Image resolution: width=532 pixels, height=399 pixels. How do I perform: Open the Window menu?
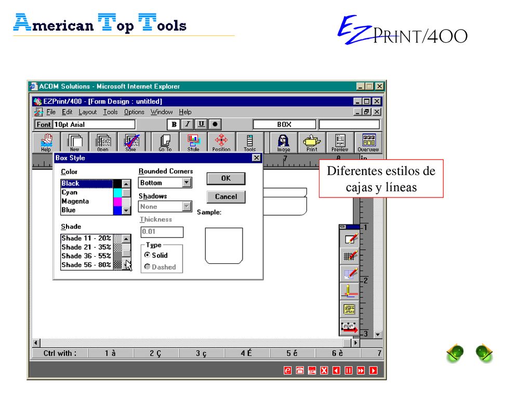point(162,112)
